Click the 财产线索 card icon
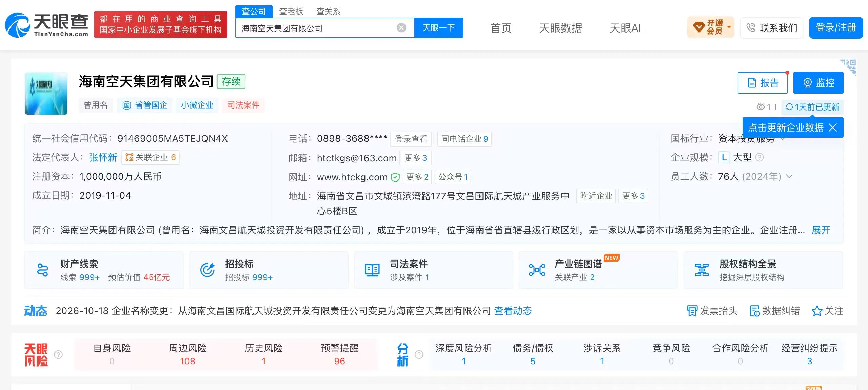This screenshot has width=868, height=390. [x=43, y=270]
